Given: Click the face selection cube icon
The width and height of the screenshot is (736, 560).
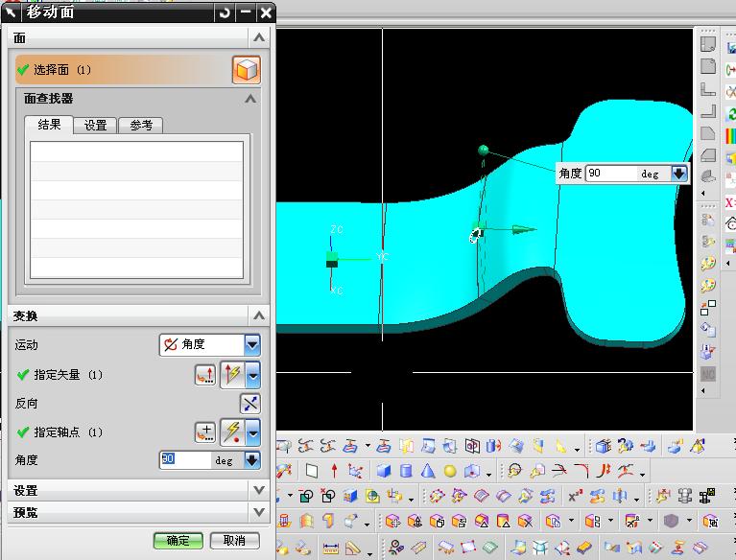Looking at the screenshot, I should pos(247,70).
